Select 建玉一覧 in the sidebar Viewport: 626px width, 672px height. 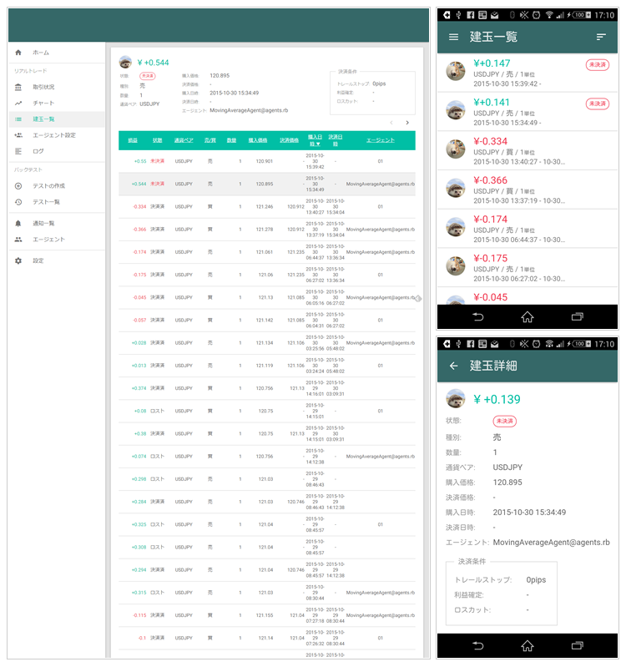(57, 119)
